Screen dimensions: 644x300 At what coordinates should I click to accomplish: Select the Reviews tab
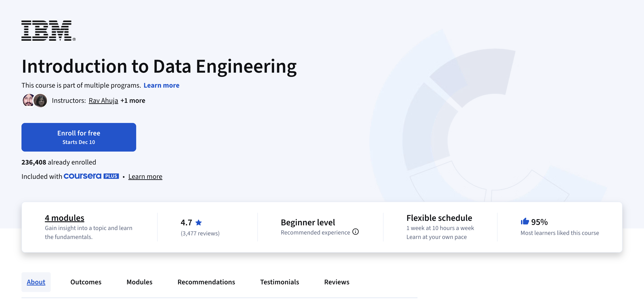coord(337,282)
